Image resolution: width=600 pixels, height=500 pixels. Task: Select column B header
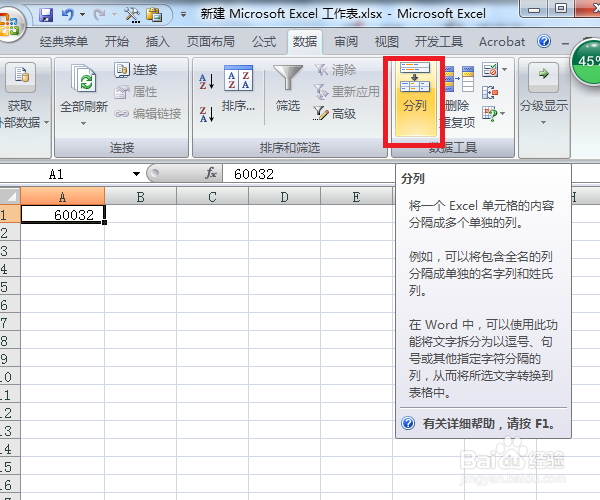tap(140, 197)
